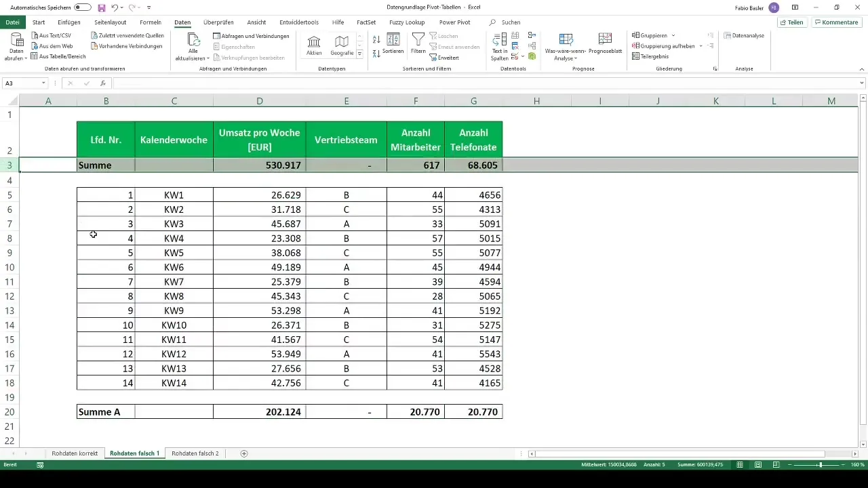Expand the Datentypen gallery more arrow
The height and width of the screenshot is (488, 868).
coord(359,54)
